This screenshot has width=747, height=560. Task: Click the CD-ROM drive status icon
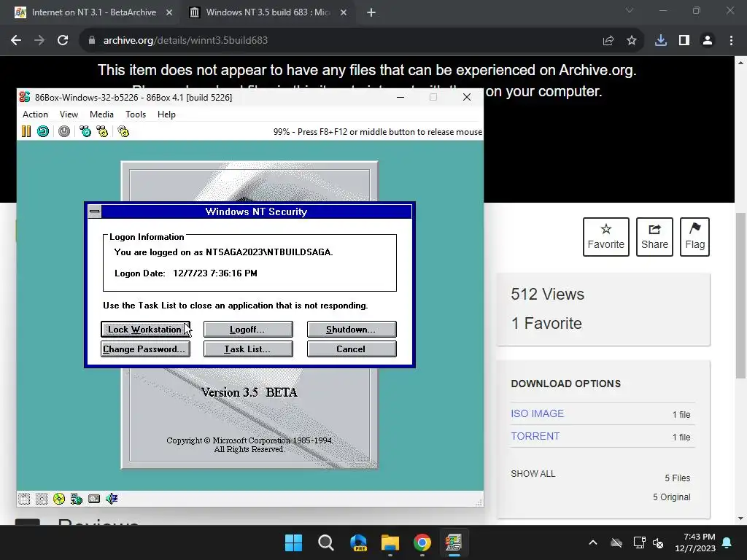click(x=59, y=499)
